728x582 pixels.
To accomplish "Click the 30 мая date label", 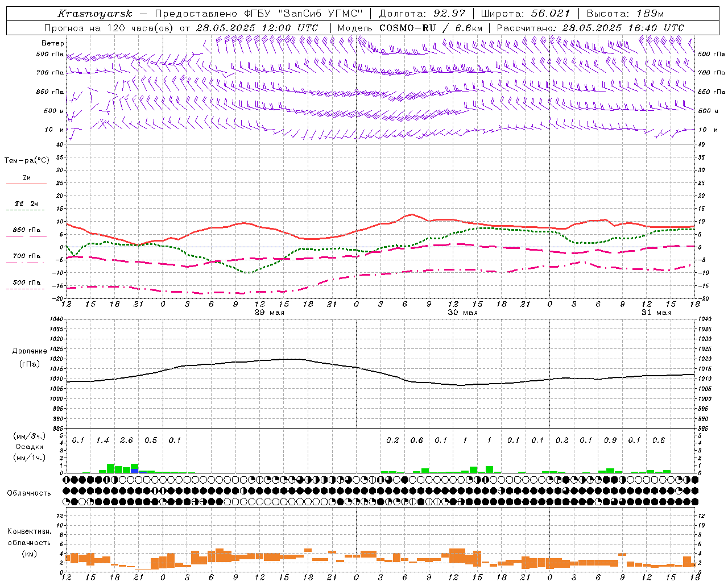I will [462, 313].
